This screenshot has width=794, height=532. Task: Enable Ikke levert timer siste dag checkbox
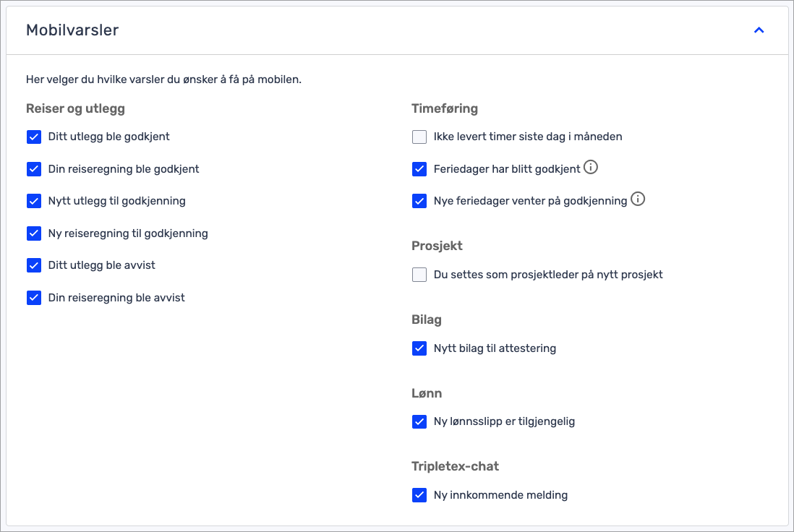point(419,137)
